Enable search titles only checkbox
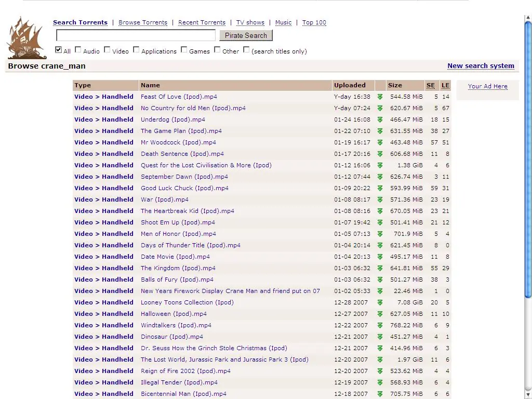 click(x=246, y=50)
